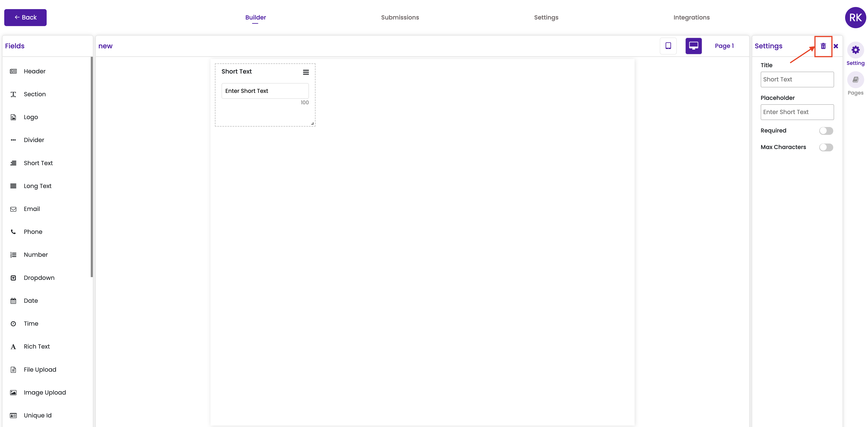Click the Divider dots icon
This screenshot has width=868, height=427.
[x=13, y=140]
